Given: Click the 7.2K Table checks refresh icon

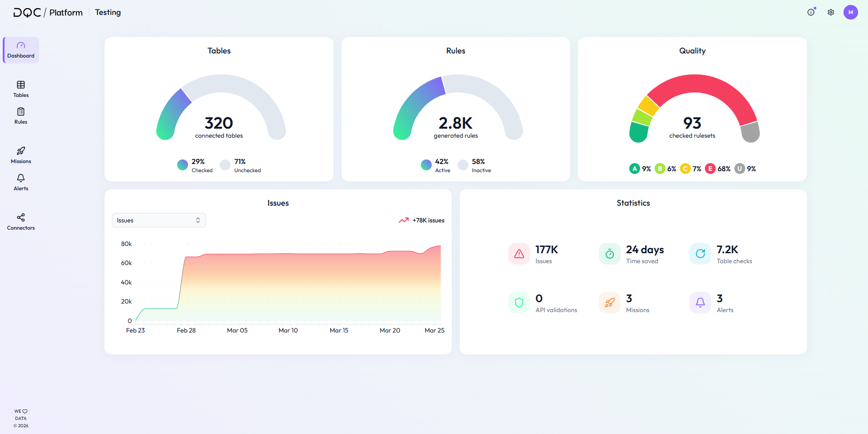Looking at the screenshot, I should (700, 254).
